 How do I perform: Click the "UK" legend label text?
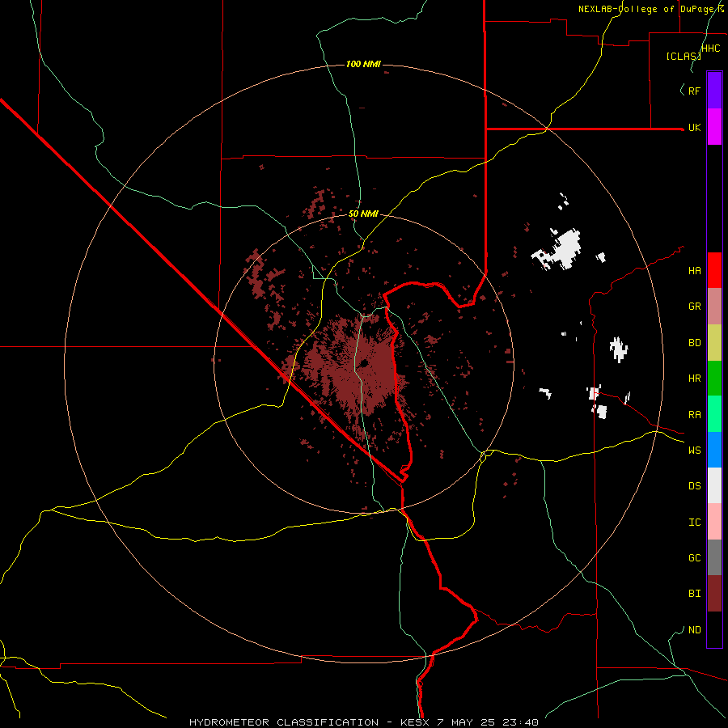coord(694,128)
